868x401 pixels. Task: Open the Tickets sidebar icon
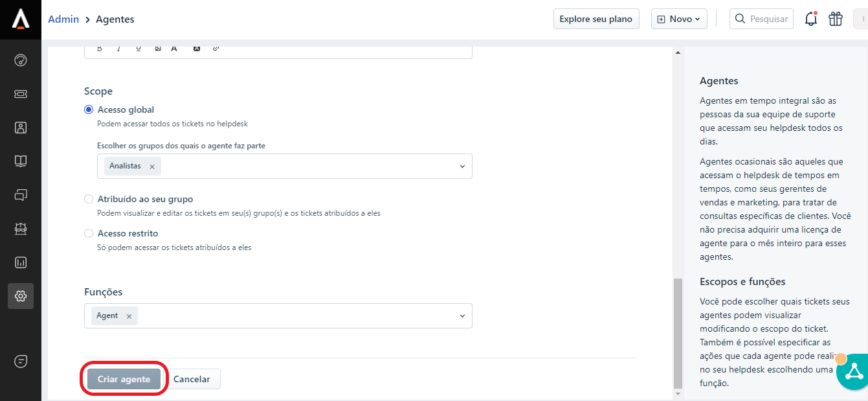21,94
